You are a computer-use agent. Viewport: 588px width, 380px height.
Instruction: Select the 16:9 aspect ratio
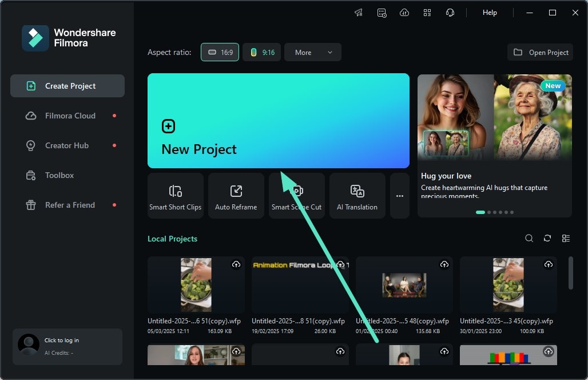point(220,52)
